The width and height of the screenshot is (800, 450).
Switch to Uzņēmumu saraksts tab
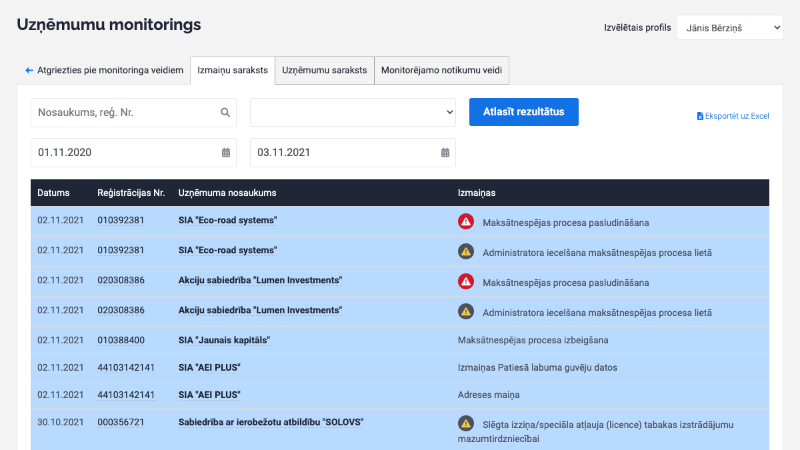click(x=324, y=70)
